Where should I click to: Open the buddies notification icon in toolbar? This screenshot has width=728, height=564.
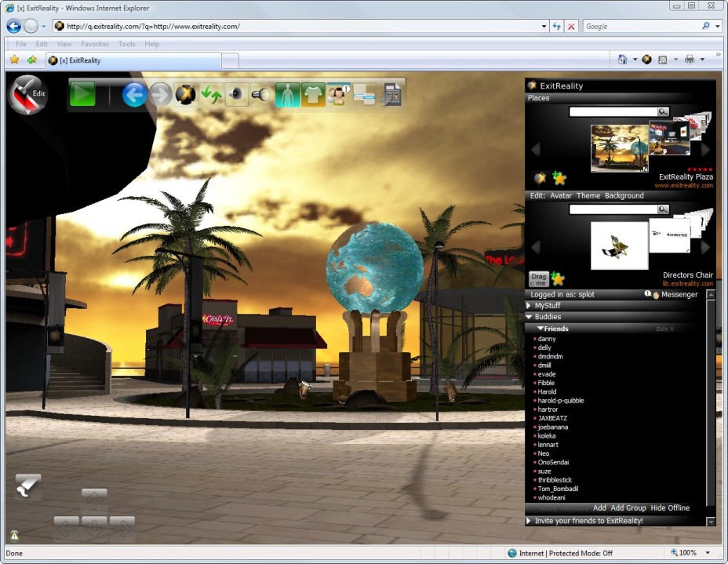[x=338, y=95]
